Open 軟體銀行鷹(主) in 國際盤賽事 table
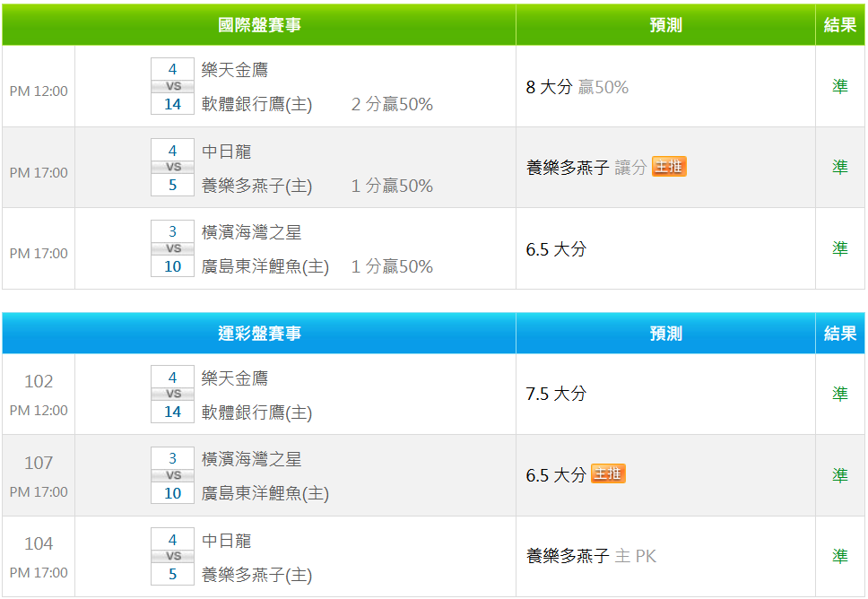This screenshot has width=868, height=599. [x=257, y=104]
